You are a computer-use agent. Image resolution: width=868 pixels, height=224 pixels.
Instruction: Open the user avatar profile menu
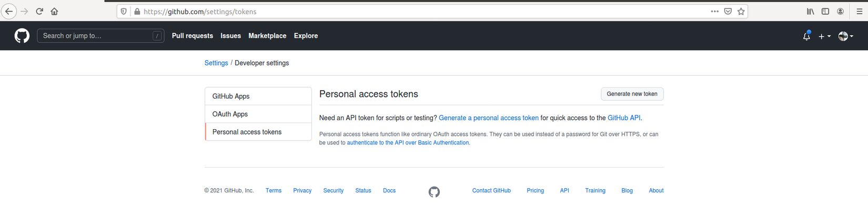845,36
